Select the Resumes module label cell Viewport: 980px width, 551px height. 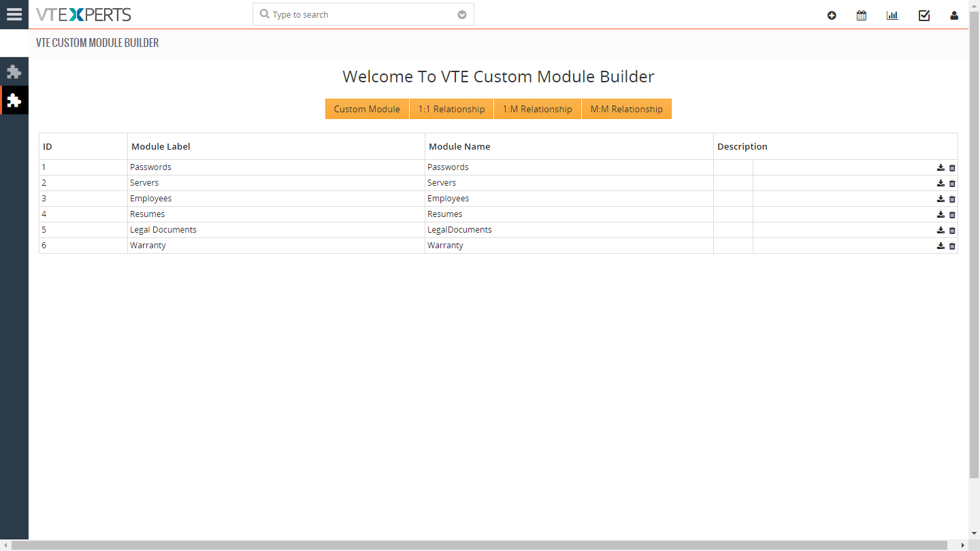pyautogui.click(x=276, y=214)
